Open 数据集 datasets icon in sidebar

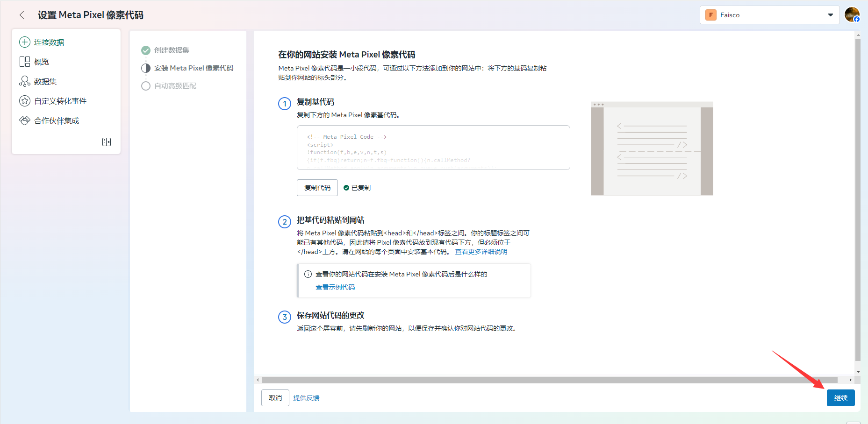24,81
